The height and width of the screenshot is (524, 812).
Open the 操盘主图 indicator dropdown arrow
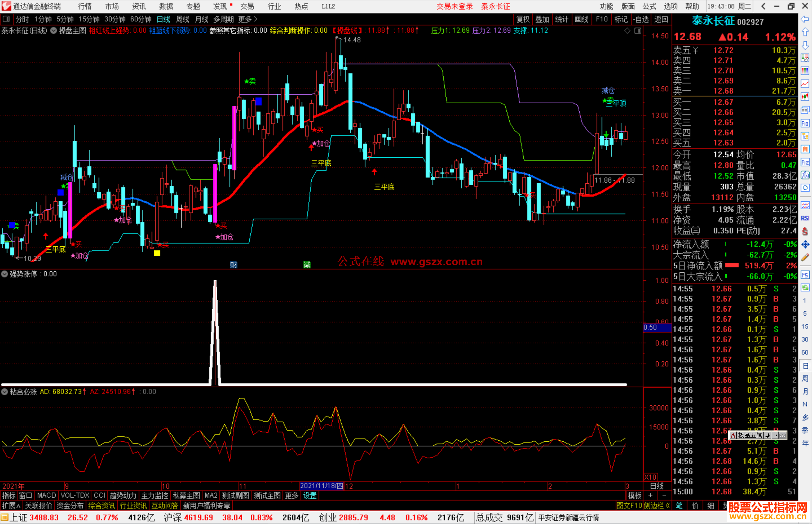point(54,30)
